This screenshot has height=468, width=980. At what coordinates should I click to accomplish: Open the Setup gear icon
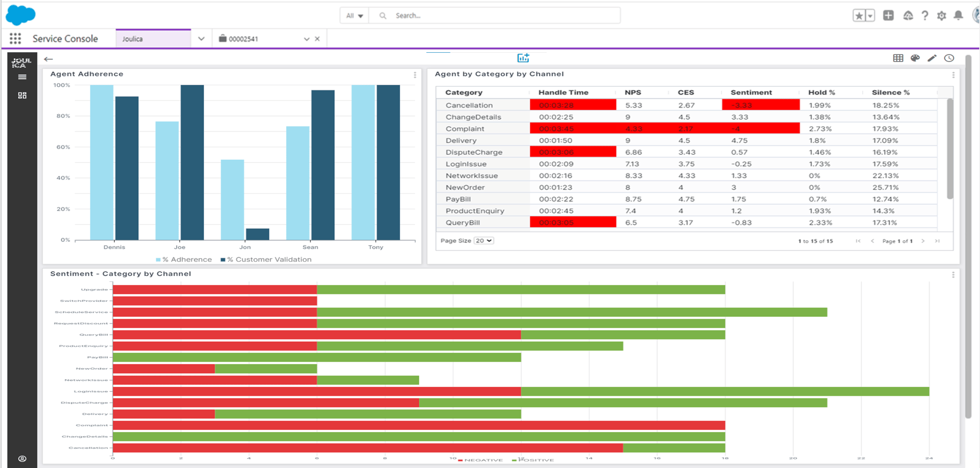(941, 16)
